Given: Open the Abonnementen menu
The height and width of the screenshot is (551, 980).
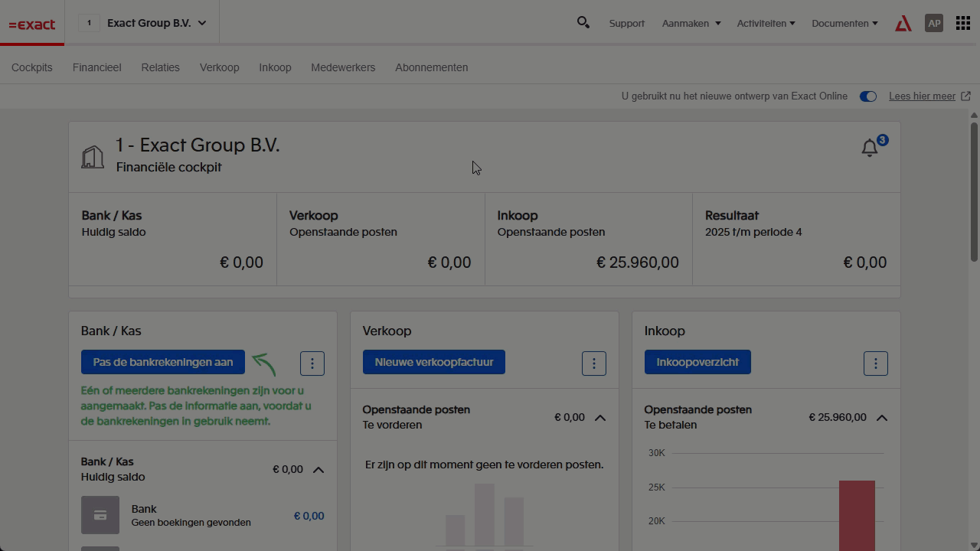Looking at the screenshot, I should click(x=432, y=67).
